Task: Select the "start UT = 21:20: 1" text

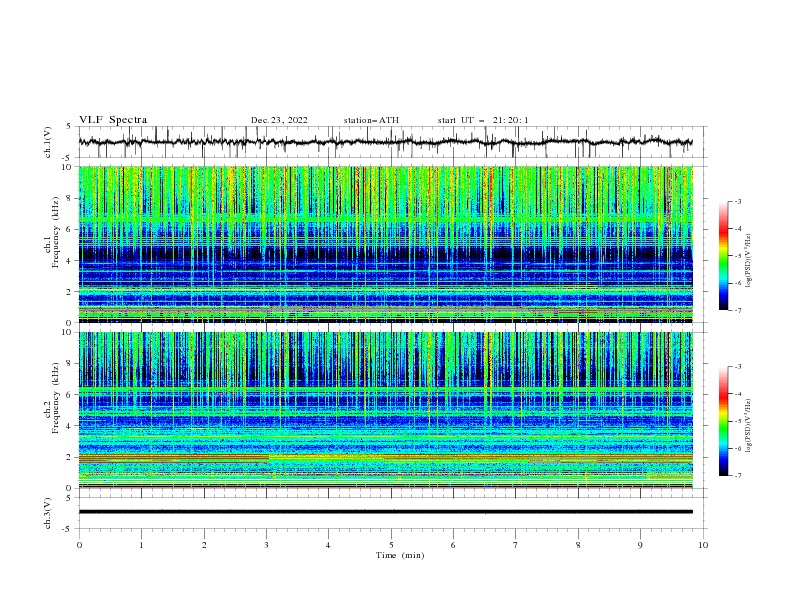Action: click(483, 120)
